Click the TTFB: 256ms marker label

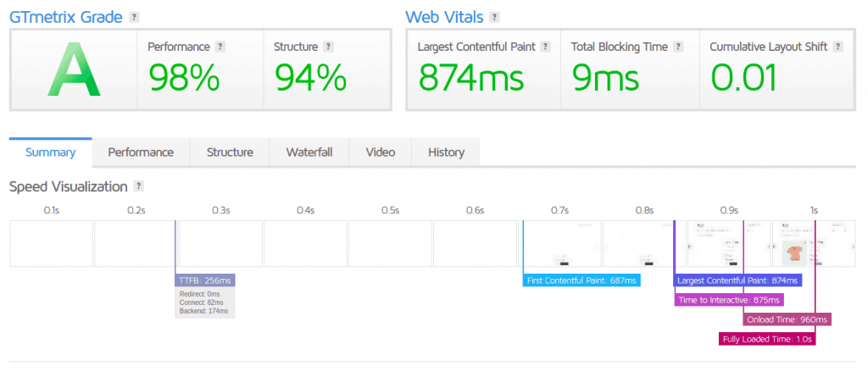click(205, 280)
